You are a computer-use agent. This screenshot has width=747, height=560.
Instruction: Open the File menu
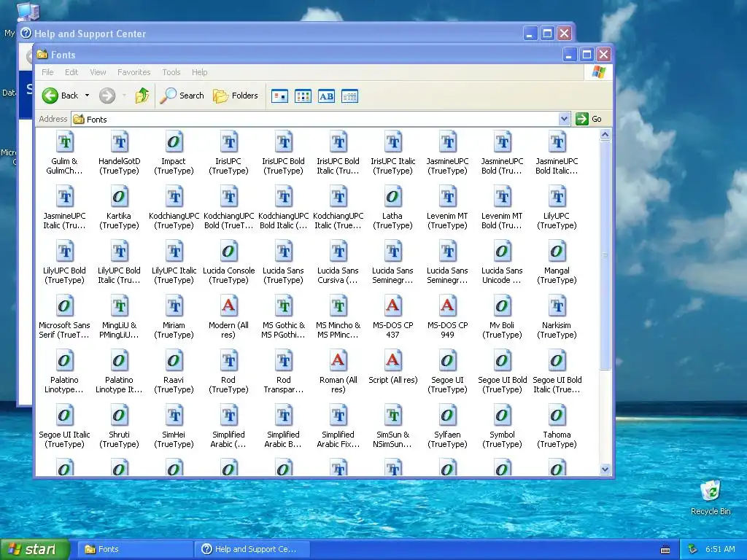pyautogui.click(x=47, y=72)
